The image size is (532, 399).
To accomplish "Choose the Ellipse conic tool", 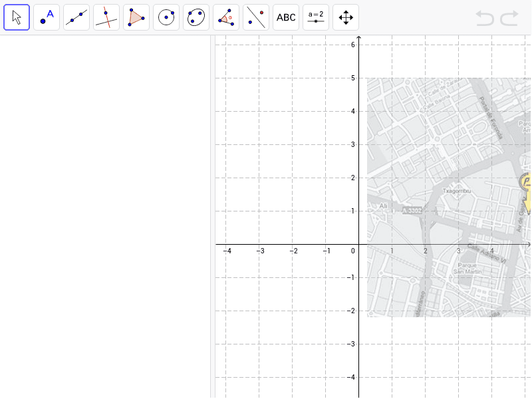I will tap(196, 17).
